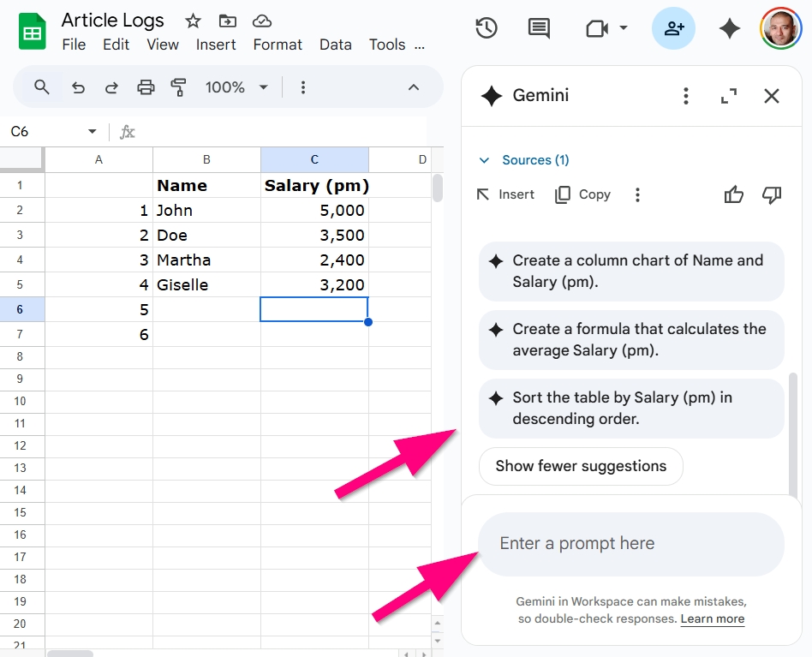Click the Insert response button

[505, 194]
